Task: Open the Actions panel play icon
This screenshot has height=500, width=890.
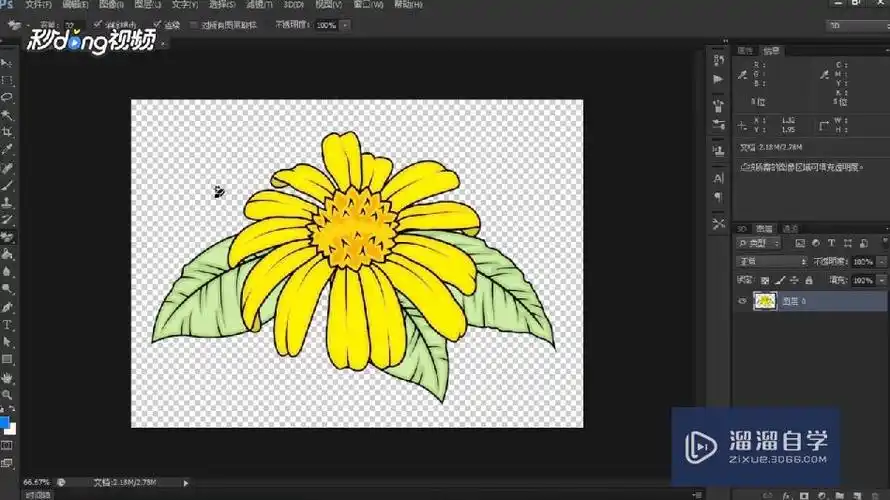Action: click(x=718, y=78)
